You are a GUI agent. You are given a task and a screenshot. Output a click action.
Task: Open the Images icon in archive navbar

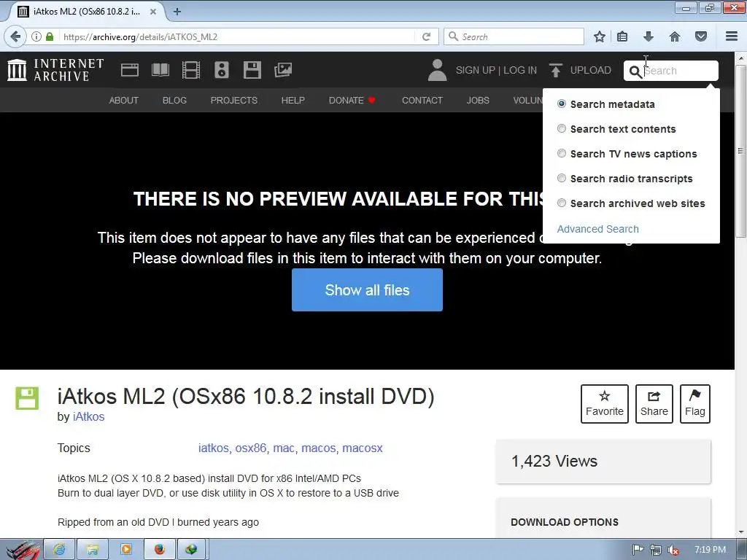[283, 70]
